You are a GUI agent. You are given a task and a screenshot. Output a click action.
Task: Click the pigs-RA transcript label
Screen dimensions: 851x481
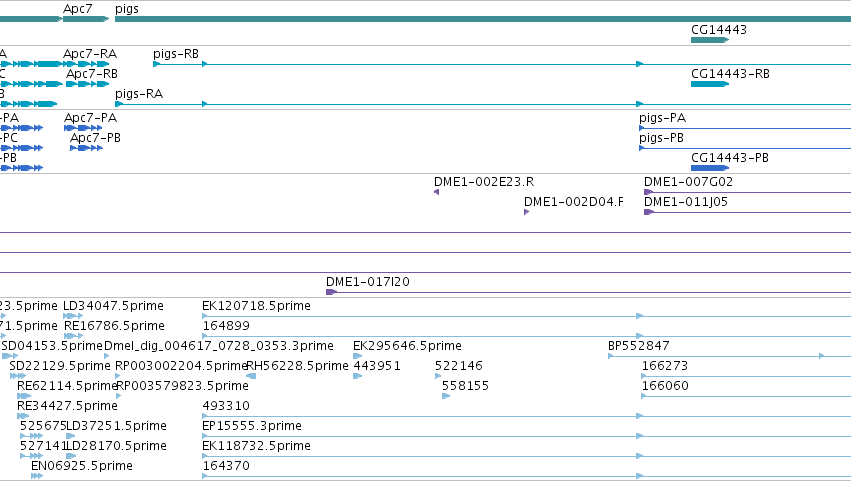139,94
